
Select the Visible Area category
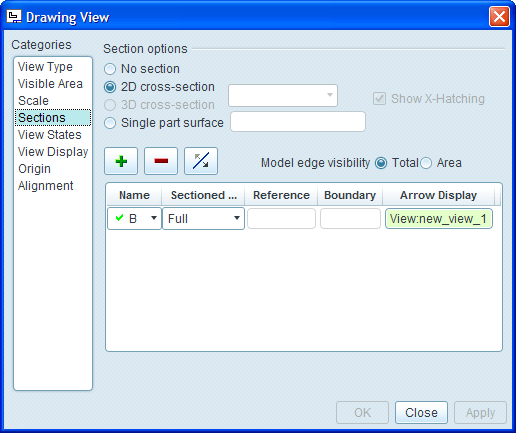click(x=50, y=84)
